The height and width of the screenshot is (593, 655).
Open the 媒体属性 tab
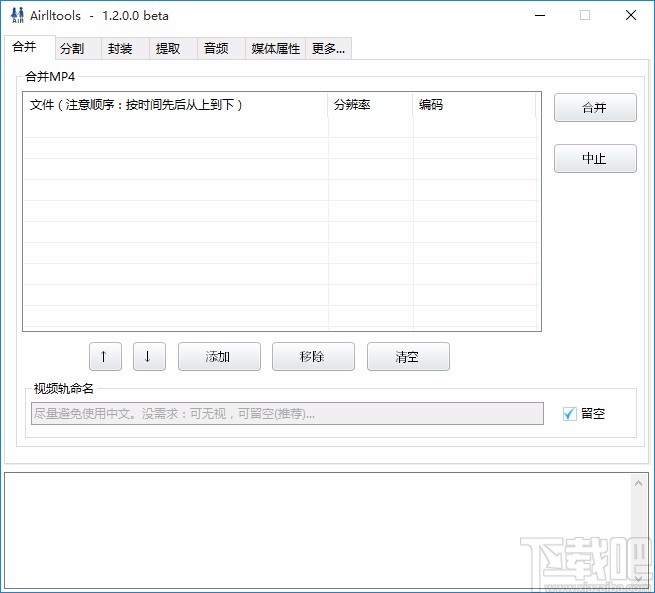(x=276, y=48)
